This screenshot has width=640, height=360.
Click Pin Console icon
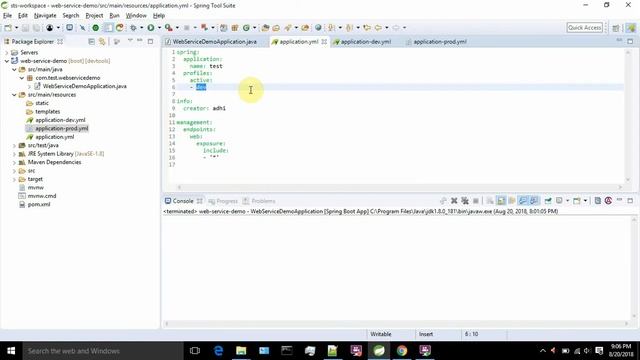coord(548,201)
